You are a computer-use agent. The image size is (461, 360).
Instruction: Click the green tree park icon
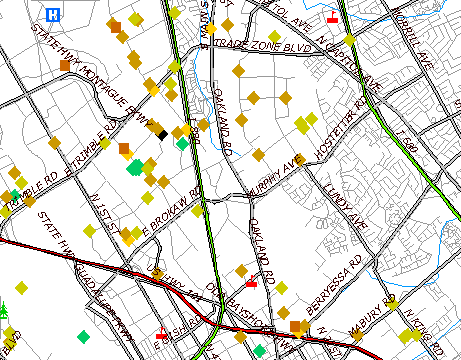(x=4, y=310)
